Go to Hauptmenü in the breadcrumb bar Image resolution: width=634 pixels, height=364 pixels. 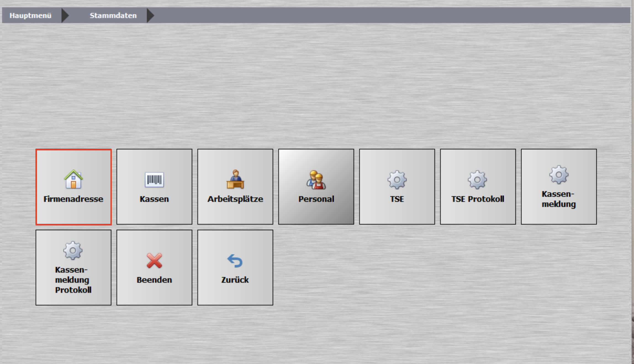click(x=30, y=15)
